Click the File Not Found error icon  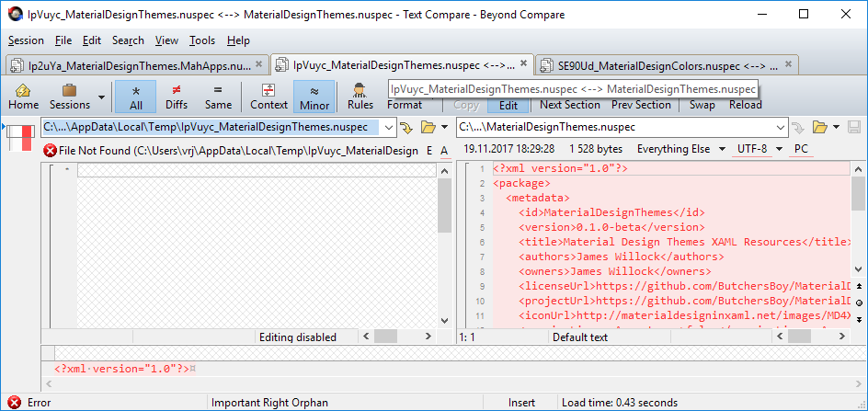51,150
